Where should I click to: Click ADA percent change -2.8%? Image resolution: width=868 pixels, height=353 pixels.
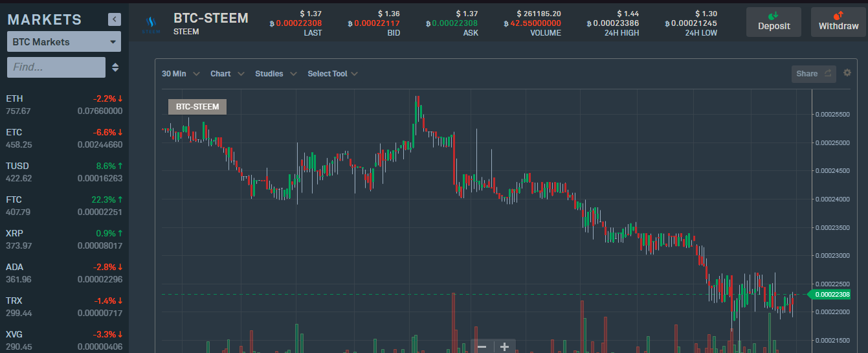(x=107, y=267)
